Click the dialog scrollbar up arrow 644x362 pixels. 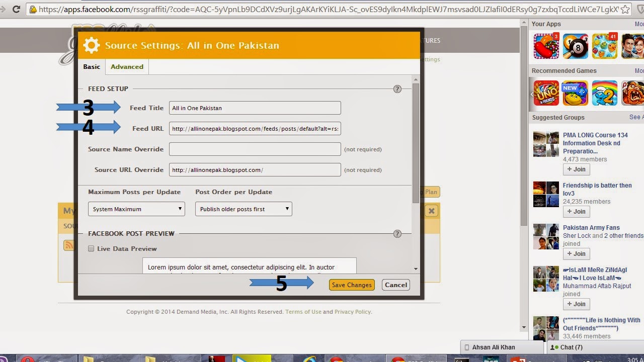pos(416,79)
